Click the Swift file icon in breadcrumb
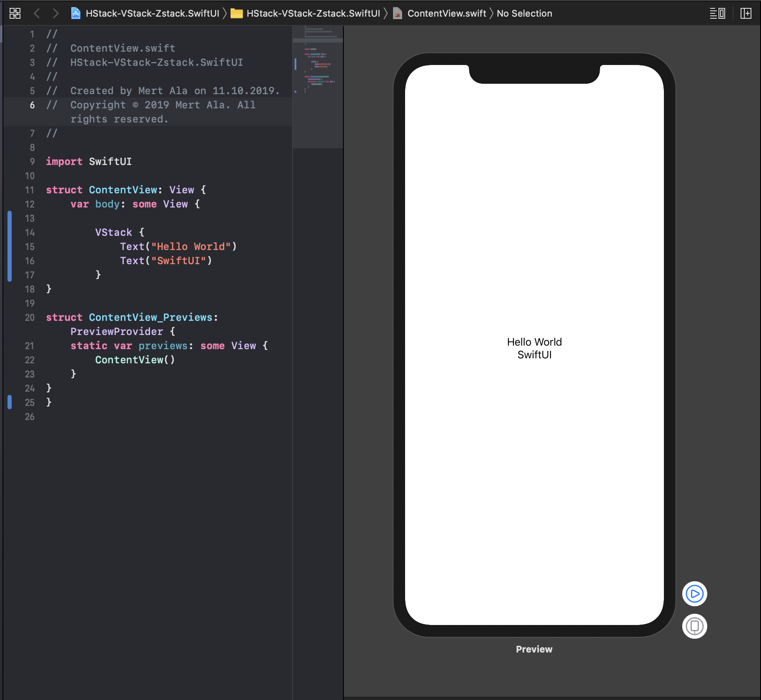The width and height of the screenshot is (761, 700). [398, 13]
